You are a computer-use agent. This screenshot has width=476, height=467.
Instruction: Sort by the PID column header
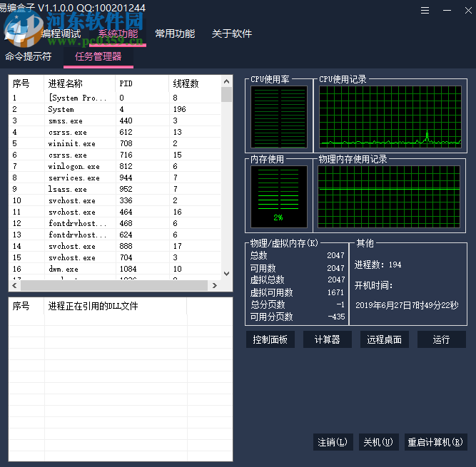[142, 83]
